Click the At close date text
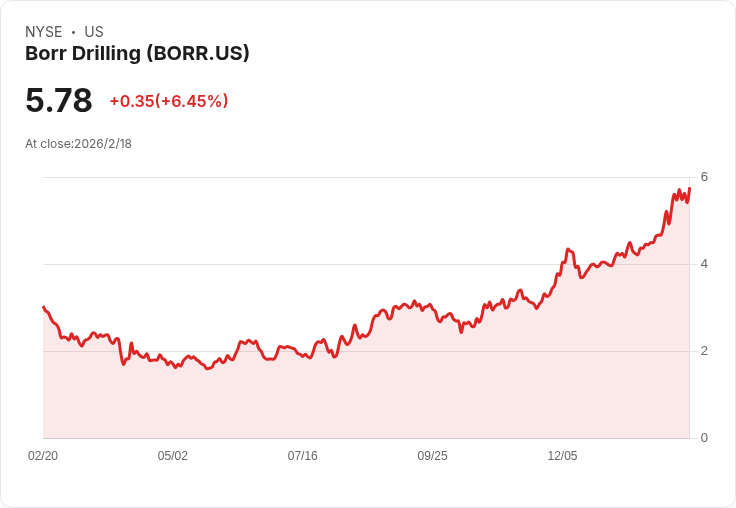736x508 pixels. (x=78, y=144)
